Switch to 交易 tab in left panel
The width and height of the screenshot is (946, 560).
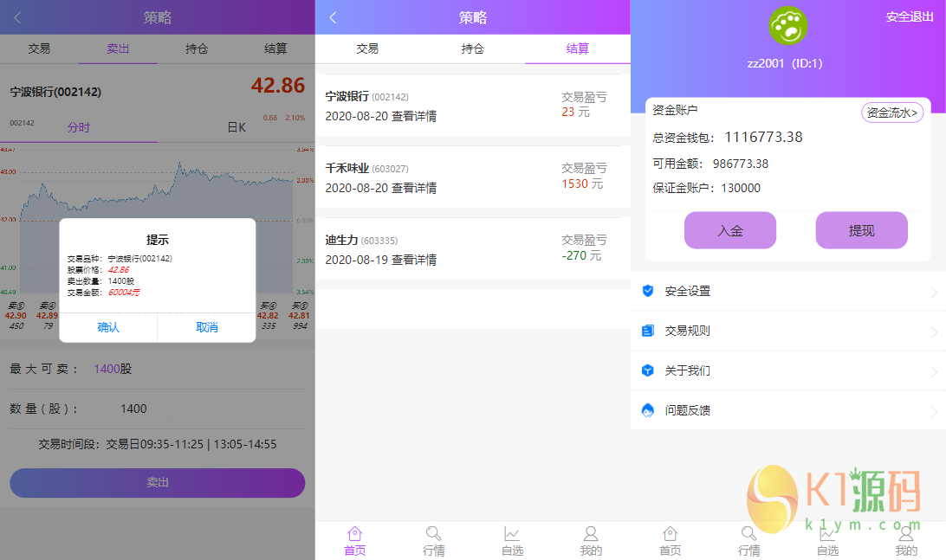[x=39, y=48]
